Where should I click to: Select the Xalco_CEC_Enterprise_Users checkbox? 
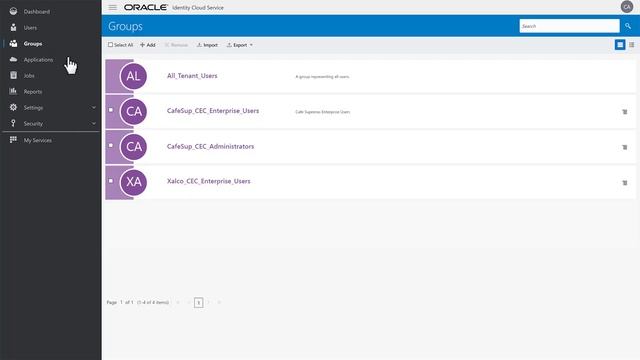pyautogui.click(x=111, y=180)
